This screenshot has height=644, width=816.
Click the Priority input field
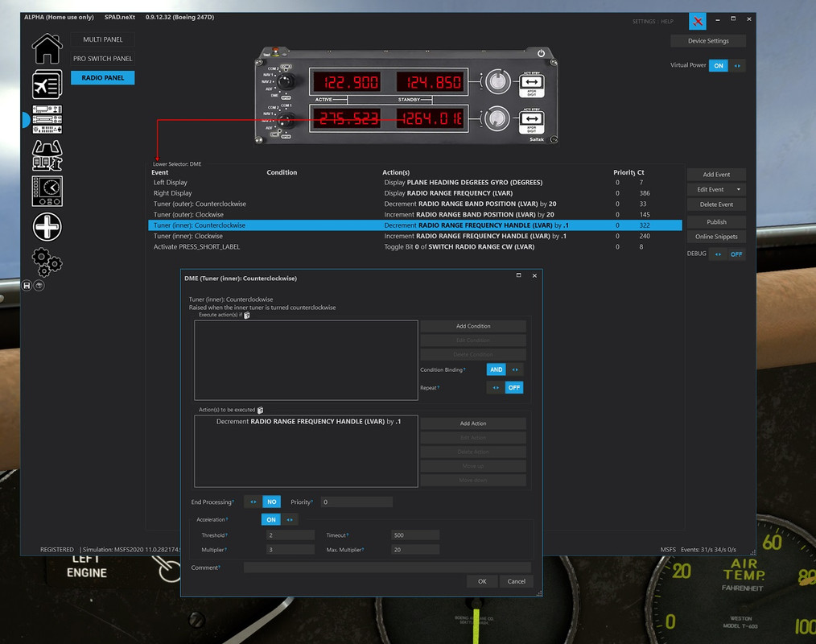tap(356, 502)
